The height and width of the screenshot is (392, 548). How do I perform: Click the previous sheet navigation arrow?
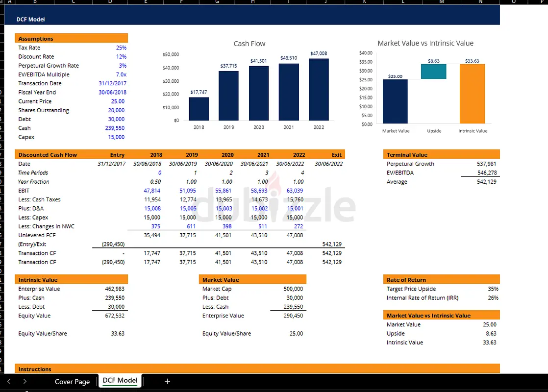pyautogui.click(x=9, y=381)
